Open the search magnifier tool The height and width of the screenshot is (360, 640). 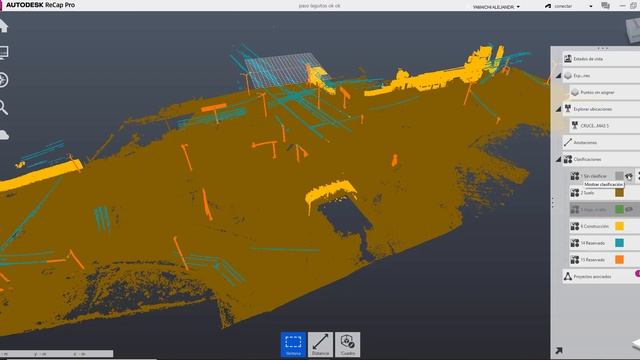(x=4, y=107)
